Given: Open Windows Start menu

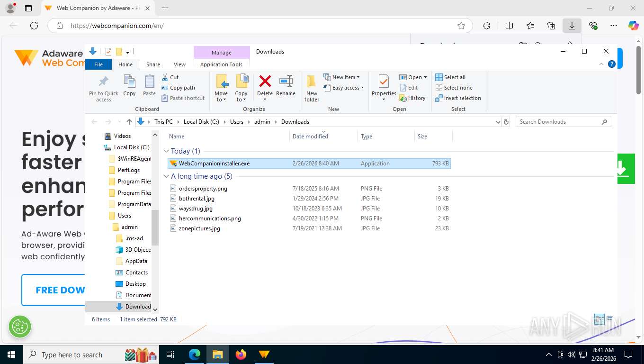Looking at the screenshot, I should point(11,355).
